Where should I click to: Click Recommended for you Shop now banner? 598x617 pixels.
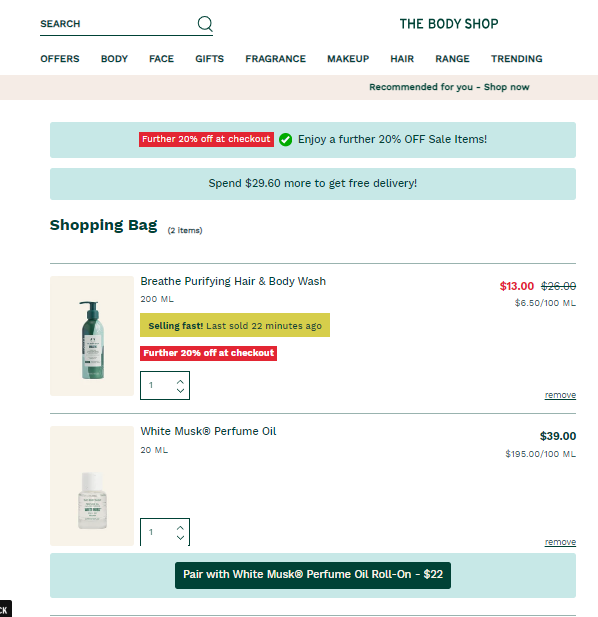[449, 87]
